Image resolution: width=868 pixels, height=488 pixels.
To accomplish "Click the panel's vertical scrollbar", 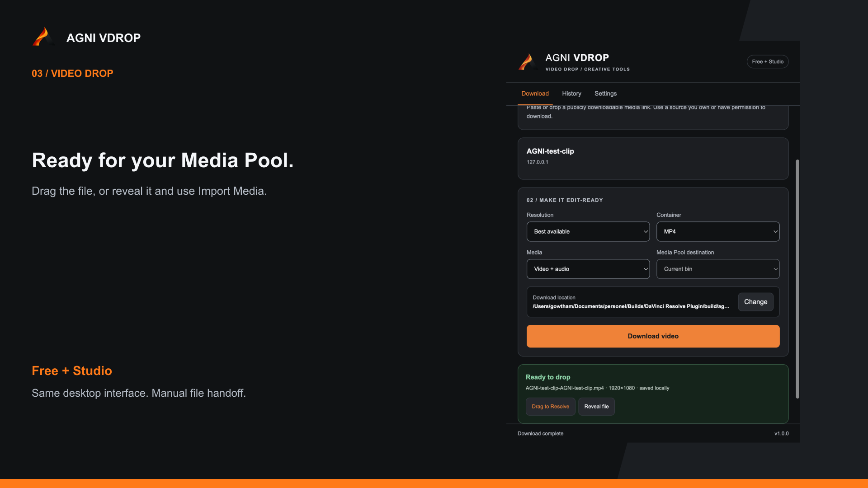I will tap(797, 279).
